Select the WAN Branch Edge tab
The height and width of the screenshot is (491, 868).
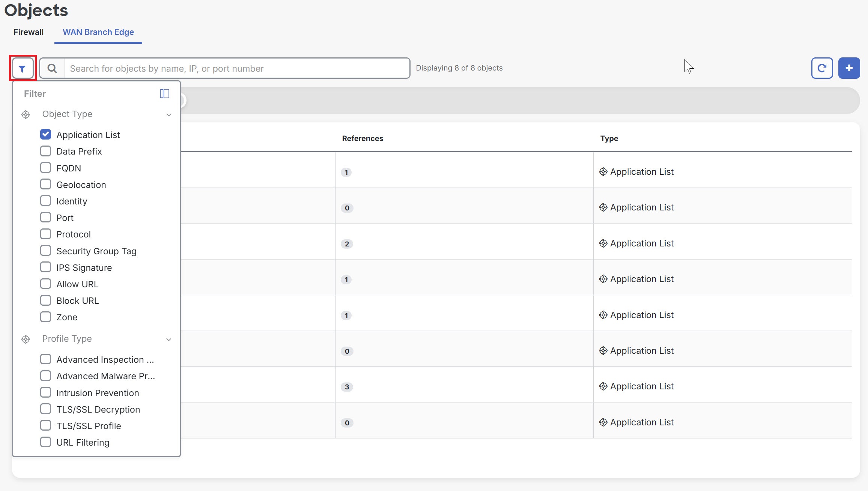98,32
